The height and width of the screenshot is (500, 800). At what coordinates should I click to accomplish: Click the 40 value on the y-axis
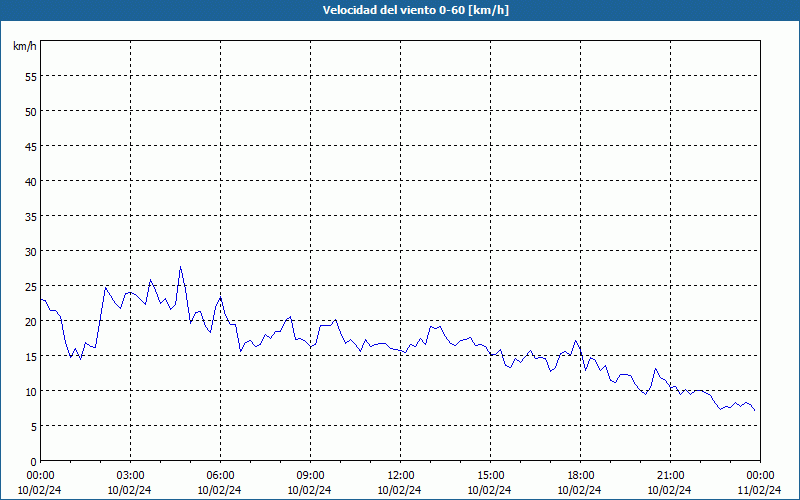(x=31, y=182)
